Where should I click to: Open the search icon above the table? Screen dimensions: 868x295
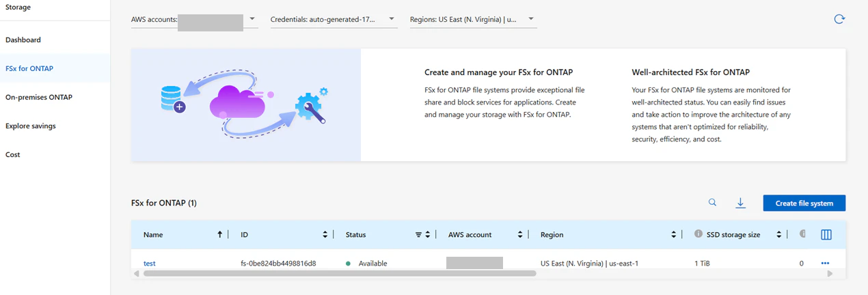coord(712,203)
